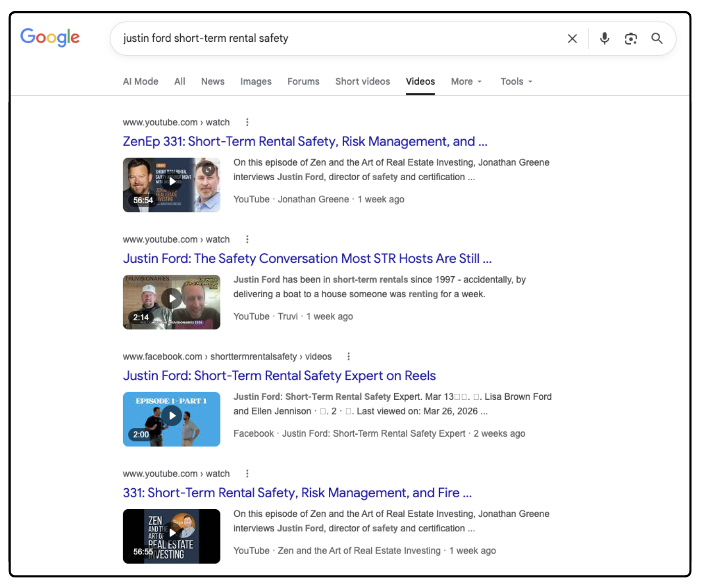The width and height of the screenshot is (701, 588).
Task: Open Google Lens image search icon
Action: click(631, 38)
